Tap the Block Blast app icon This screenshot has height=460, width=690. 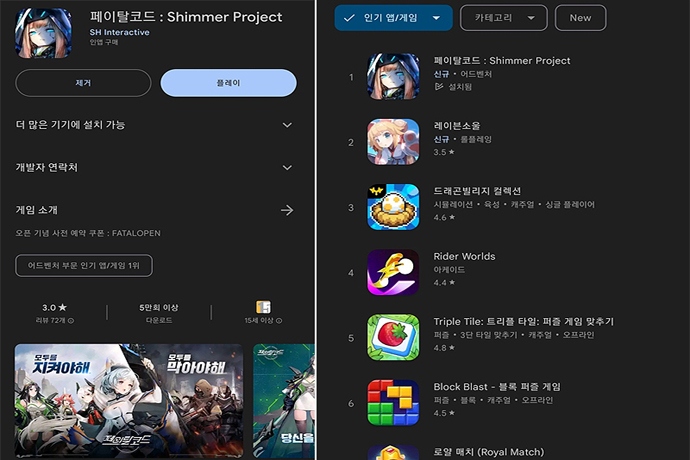(x=393, y=402)
